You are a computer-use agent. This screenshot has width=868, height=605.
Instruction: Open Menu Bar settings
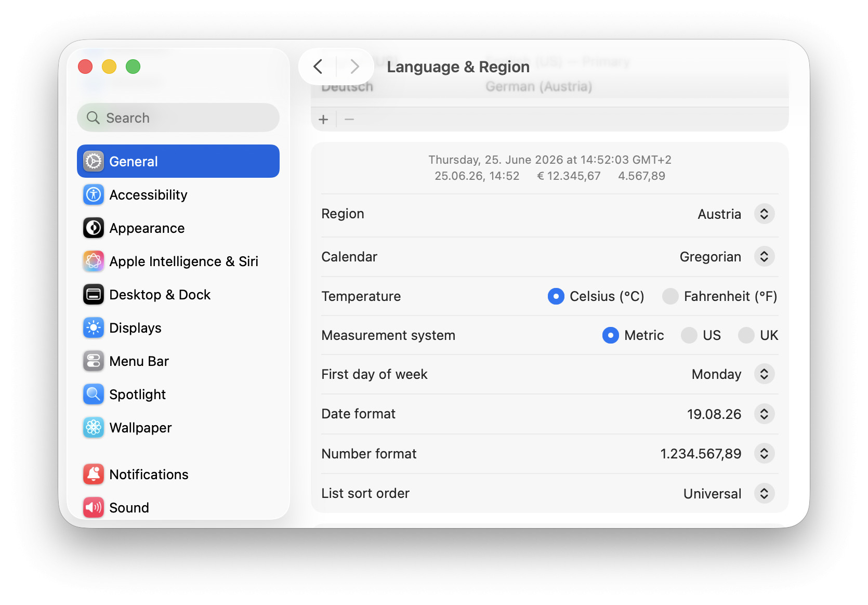point(178,361)
